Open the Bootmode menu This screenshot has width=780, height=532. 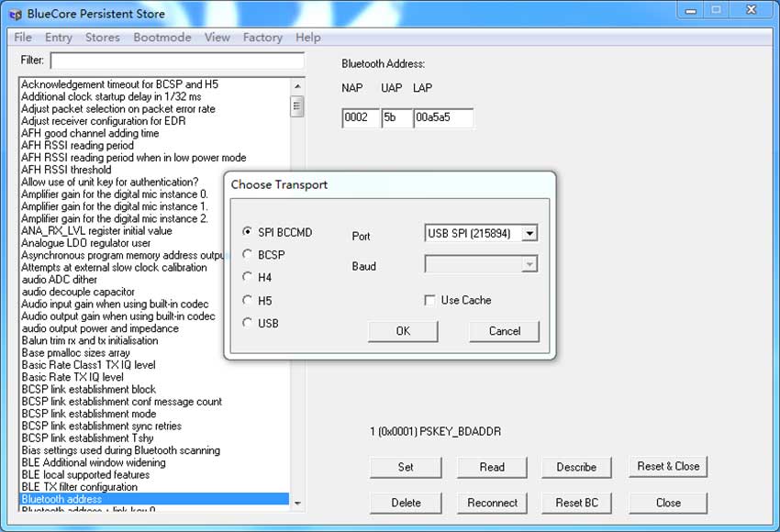162,38
